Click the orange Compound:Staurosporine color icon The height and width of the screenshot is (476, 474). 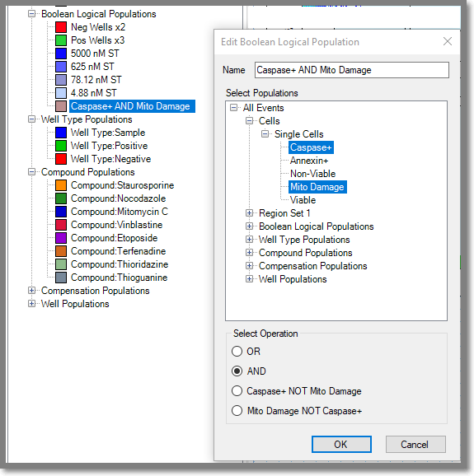pos(61,185)
